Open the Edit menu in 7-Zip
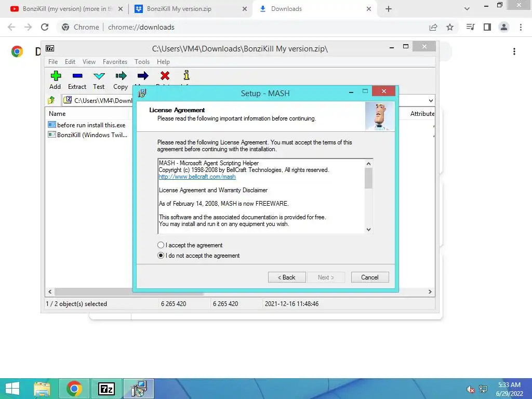 point(70,62)
